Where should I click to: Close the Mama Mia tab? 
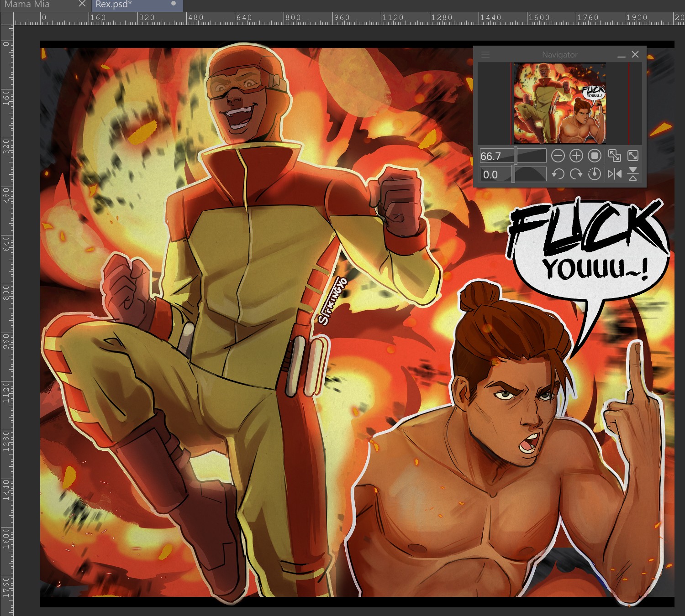(82, 4)
